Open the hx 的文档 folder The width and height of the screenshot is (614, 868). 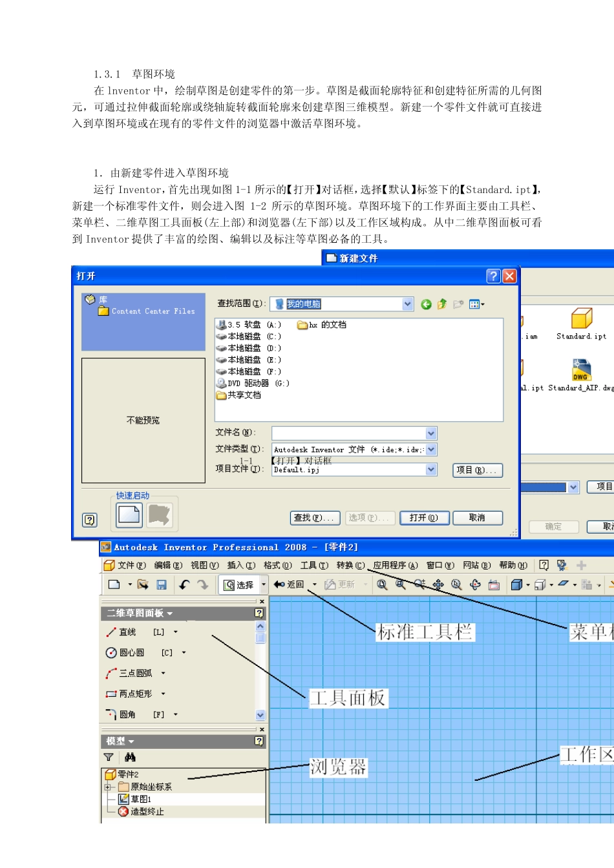coord(322,325)
